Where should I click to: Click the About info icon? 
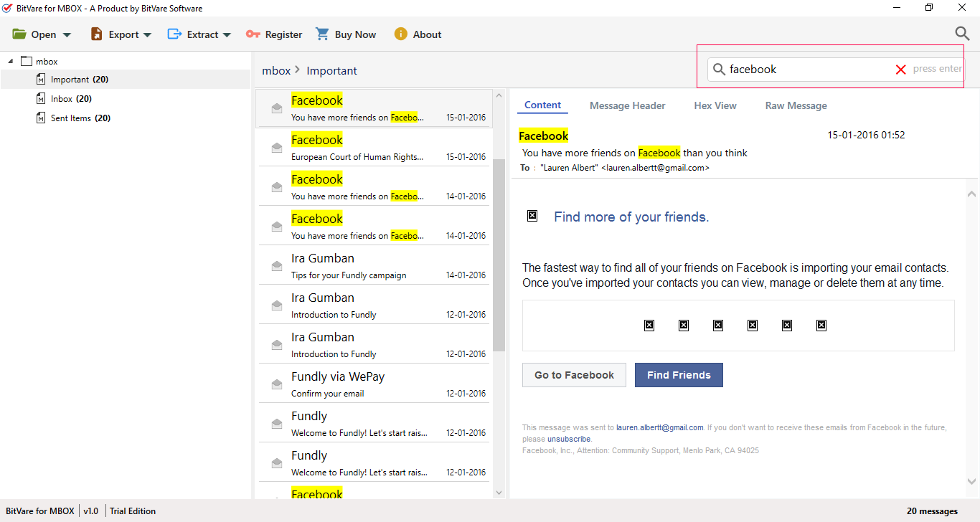tap(400, 34)
